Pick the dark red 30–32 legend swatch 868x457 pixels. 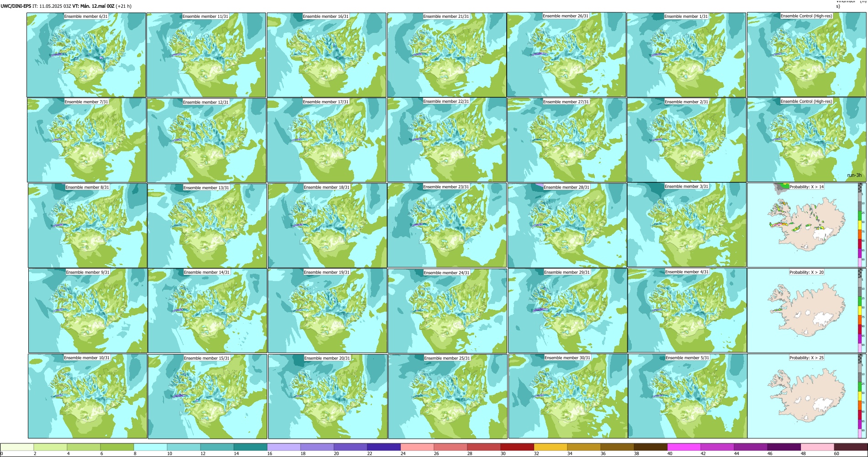[x=517, y=447]
